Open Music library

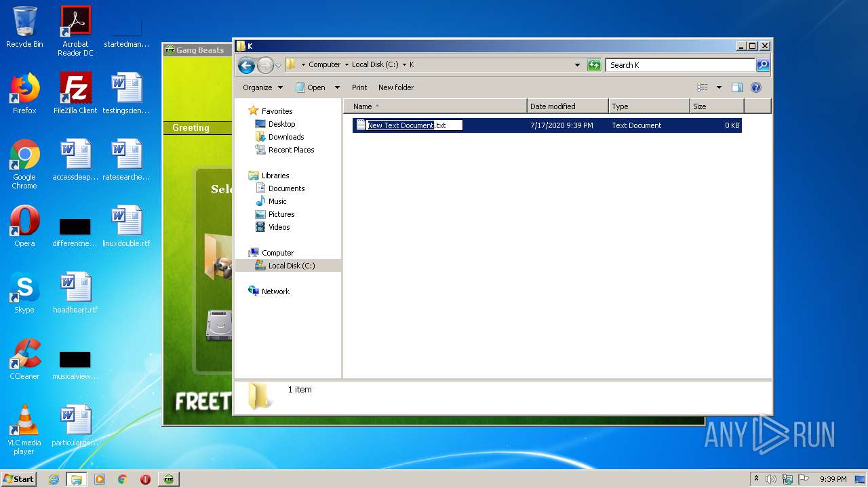coord(271,201)
